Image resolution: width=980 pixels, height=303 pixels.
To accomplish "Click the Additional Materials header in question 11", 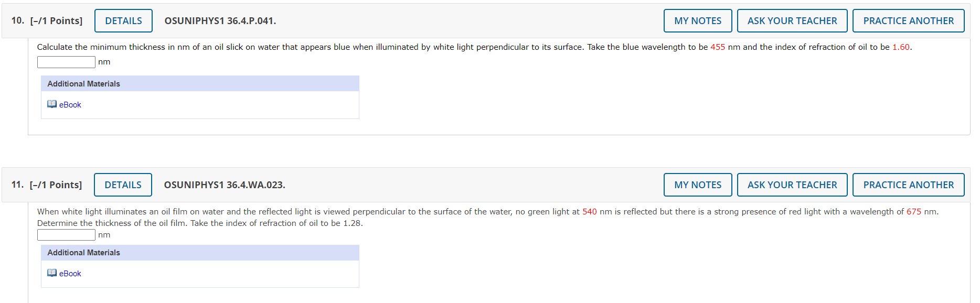I will [x=200, y=253].
